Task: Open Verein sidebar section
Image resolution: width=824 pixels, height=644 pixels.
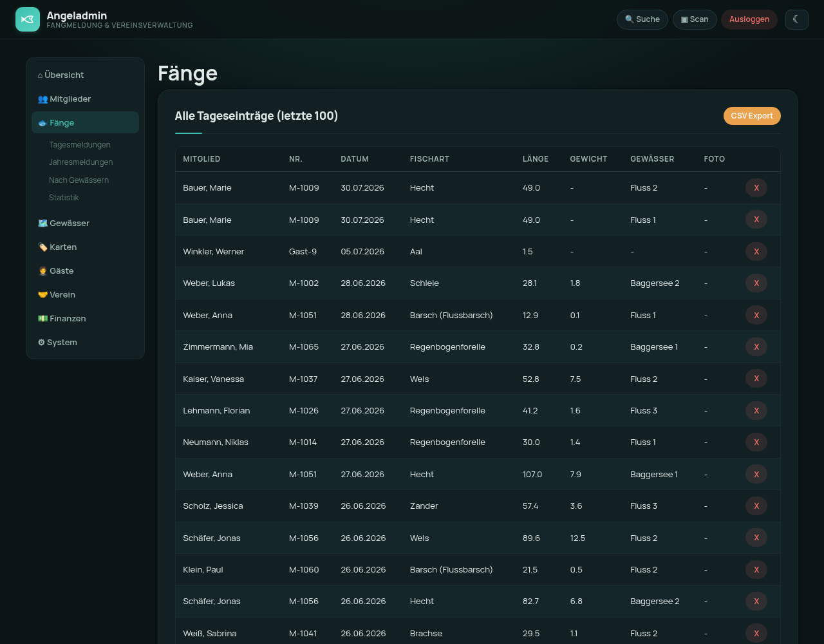Action: pos(85,294)
